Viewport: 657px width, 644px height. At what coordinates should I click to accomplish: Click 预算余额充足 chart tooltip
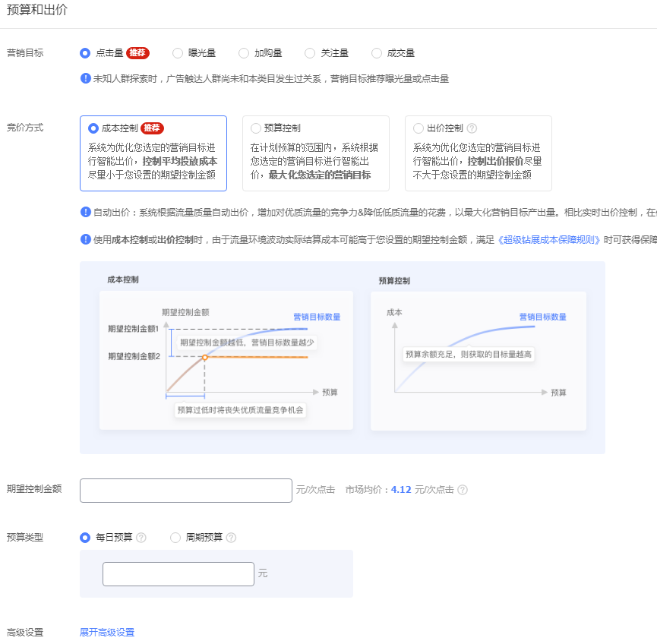tap(469, 355)
